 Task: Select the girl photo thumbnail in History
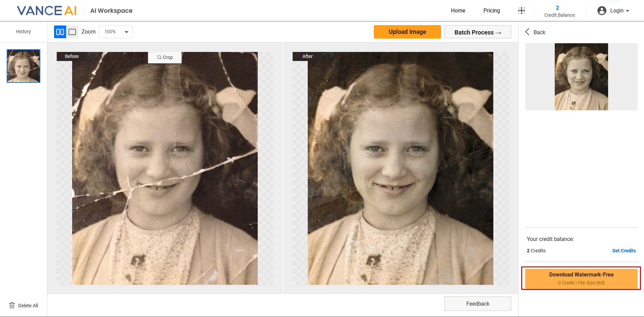click(x=23, y=66)
